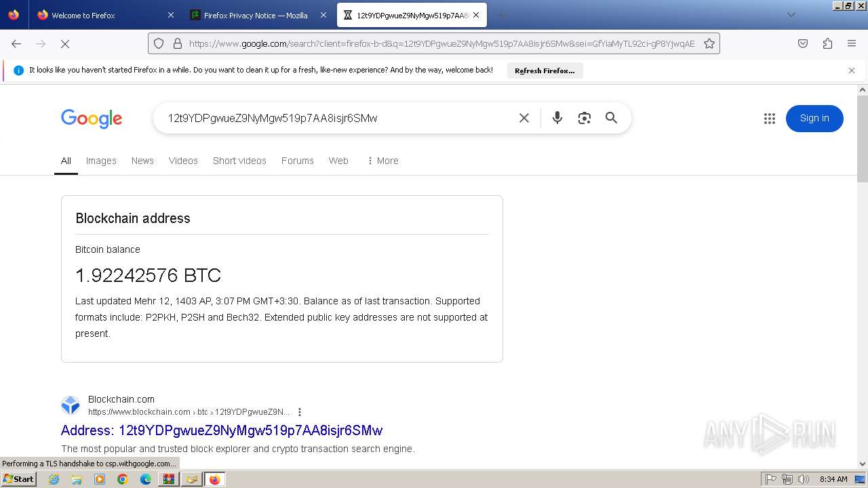
Task: Go back using the browser back arrow
Action: [x=16, y=43]
